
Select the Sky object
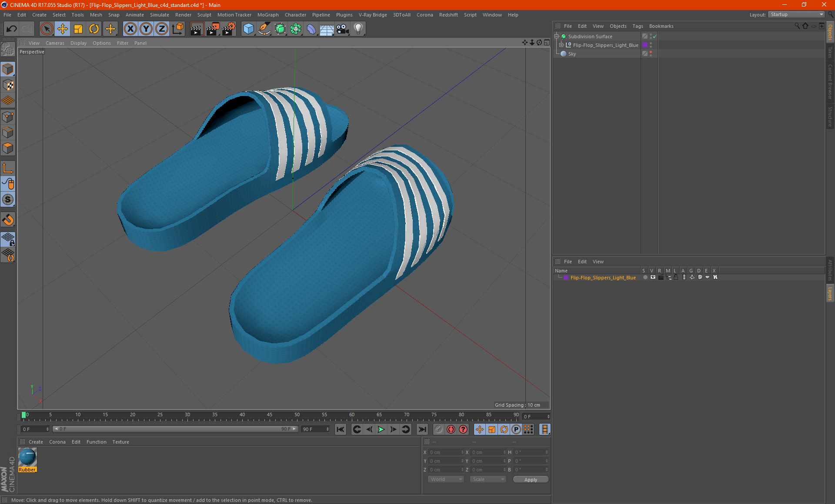(x=572, y=54)
